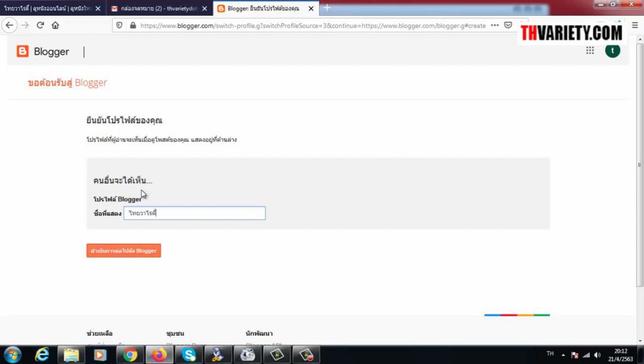
Task: Click the page vertical scrollbar
Action: [x=640, y=164]
